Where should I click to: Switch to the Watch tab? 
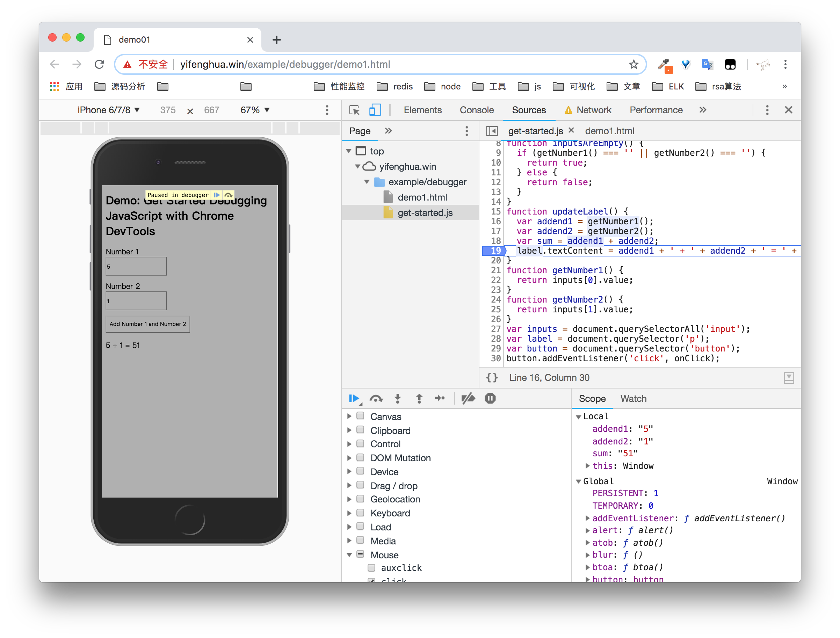(x=633, y=399)
